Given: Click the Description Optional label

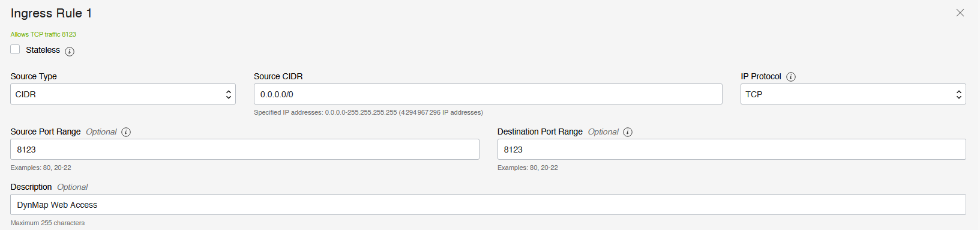Looking at the screenshot, I should [49, 187].
